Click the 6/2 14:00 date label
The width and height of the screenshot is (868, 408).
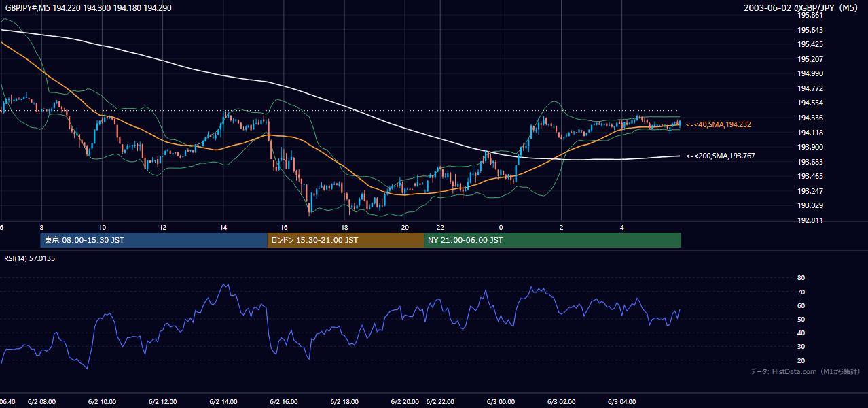tap(223, 402)
